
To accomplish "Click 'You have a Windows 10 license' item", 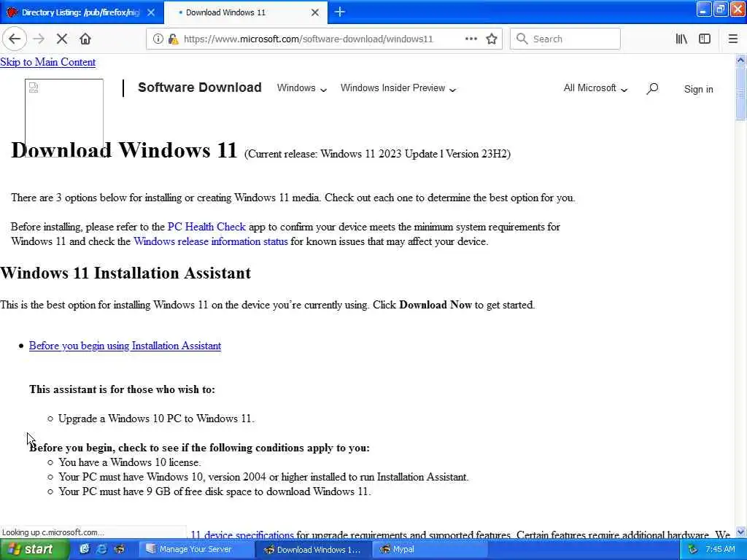I will 130,462.
